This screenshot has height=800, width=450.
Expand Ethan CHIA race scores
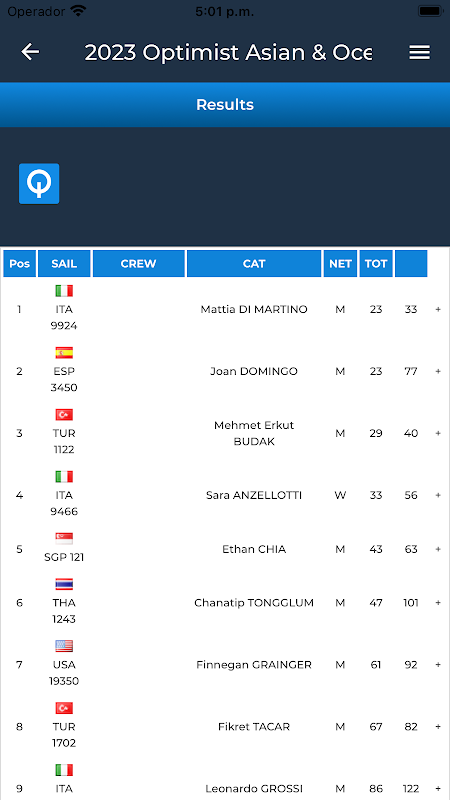438,549
